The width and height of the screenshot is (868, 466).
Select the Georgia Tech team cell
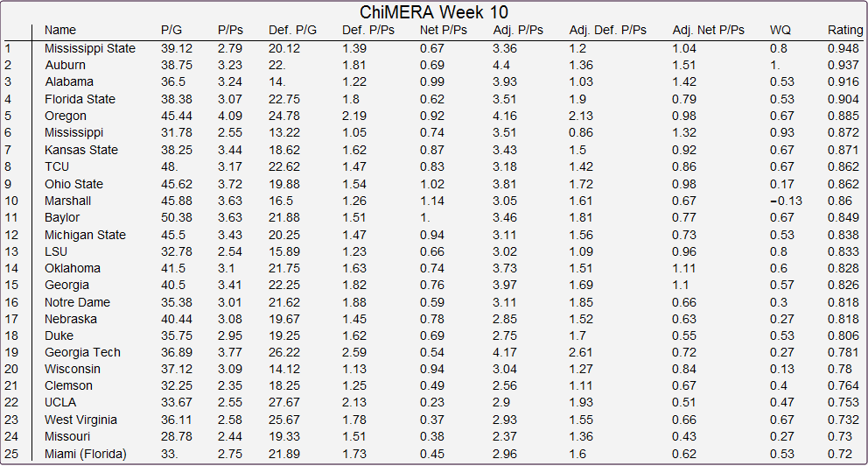[82, 352]
